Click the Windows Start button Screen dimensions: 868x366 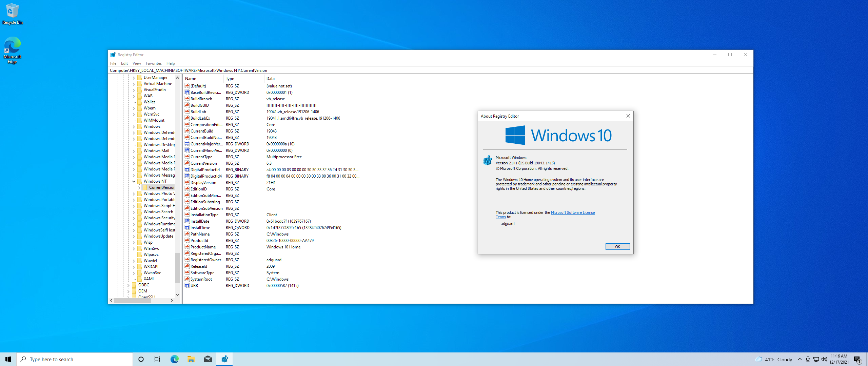point(8,359)
